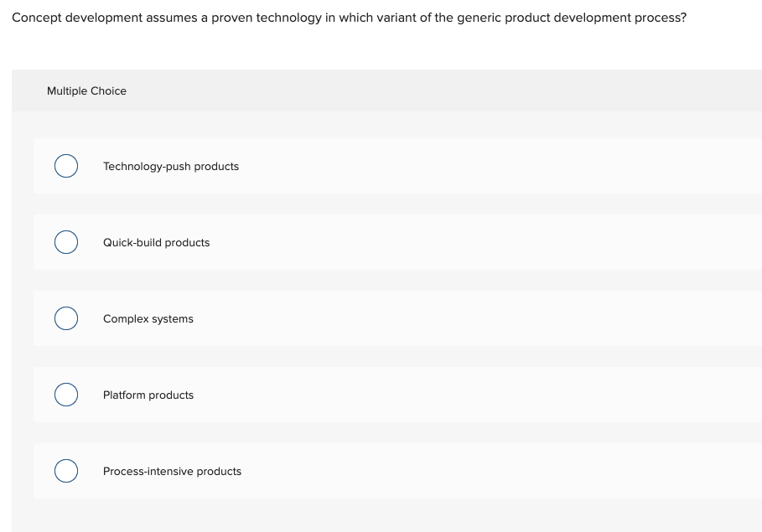
Task: Select the Quick-build products radio button
Action: (66, 242)
